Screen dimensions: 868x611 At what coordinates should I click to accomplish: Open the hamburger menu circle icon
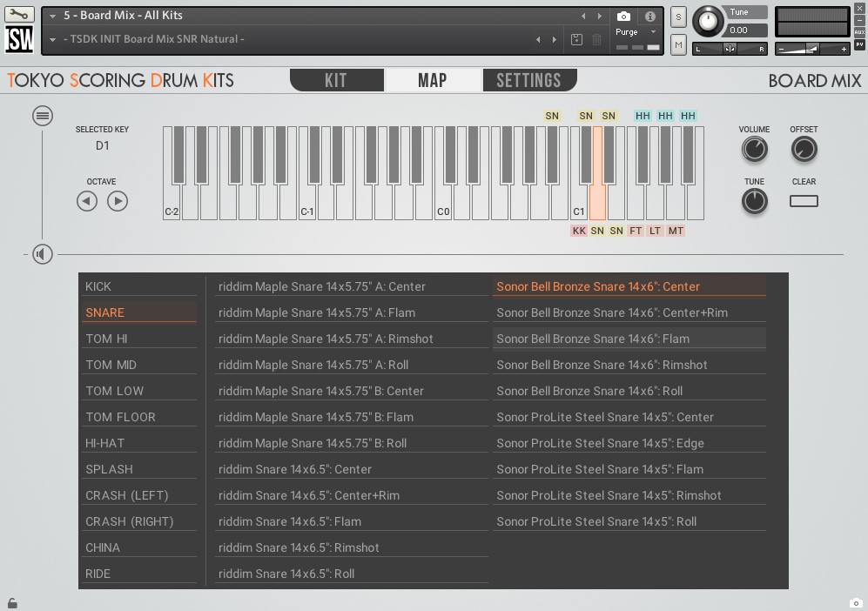tap(43, 116)
